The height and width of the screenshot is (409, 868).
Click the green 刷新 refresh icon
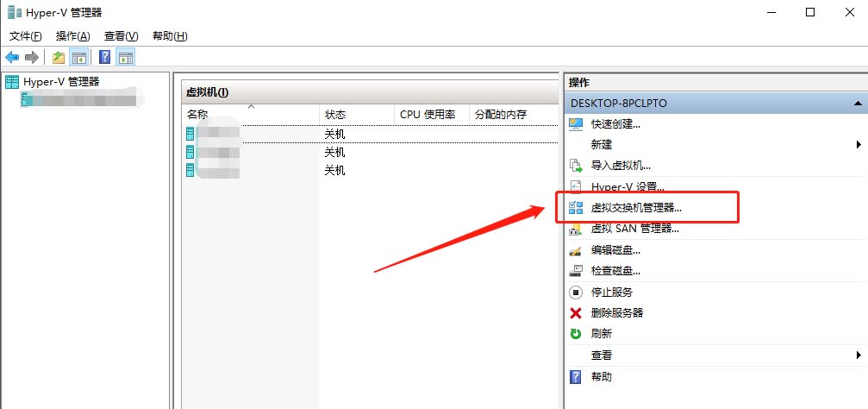(576, 334)
